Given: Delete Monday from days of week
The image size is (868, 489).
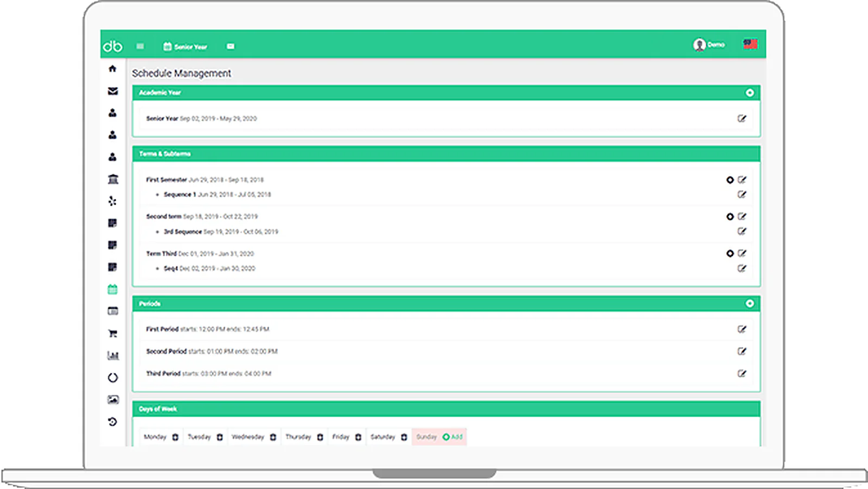Looking at the screenshot, I should 175,437.
